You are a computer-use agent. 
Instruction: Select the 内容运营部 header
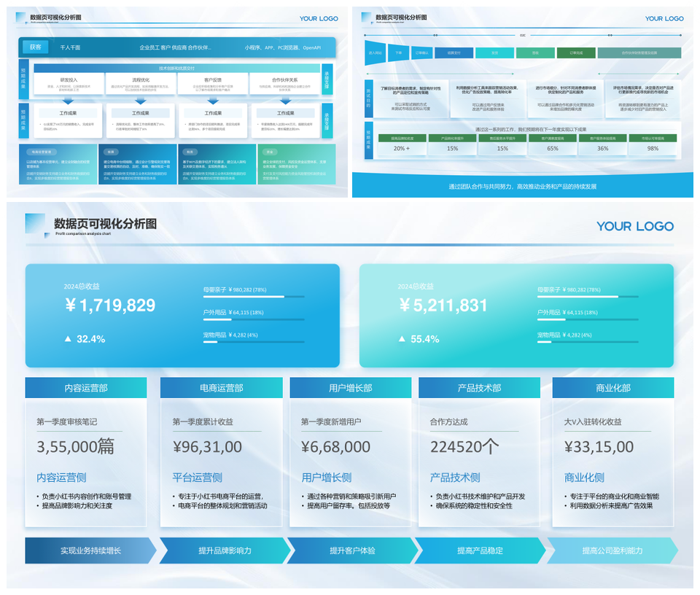click(x=86, y=388)
